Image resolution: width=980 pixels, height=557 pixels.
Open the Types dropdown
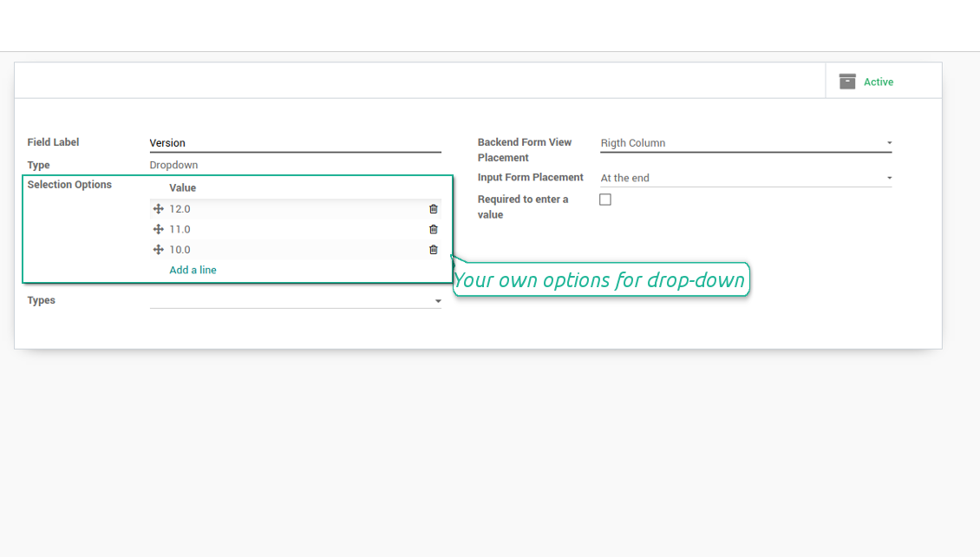coord(295,300)
